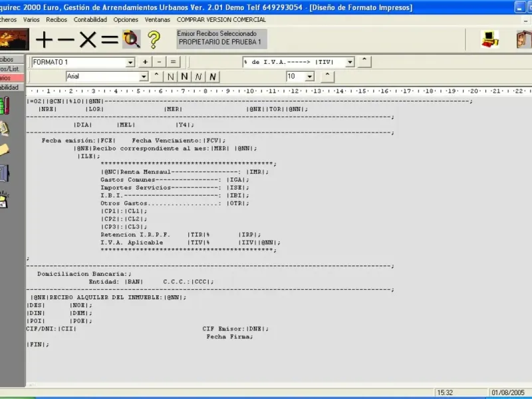Click COMPRAR VERSION COMERCIAL menu
Screen dimensions: 532x399
[x=221, y=20]
